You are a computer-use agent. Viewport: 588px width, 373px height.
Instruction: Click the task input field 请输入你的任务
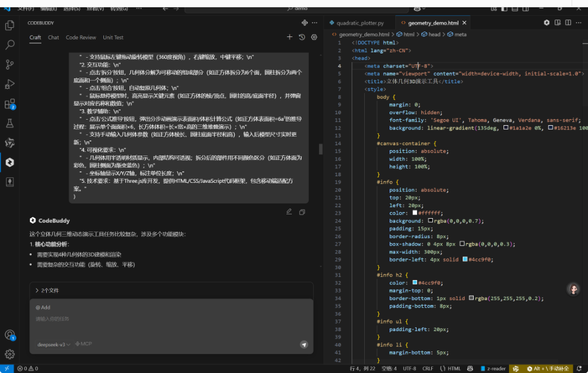click(171, 319)
